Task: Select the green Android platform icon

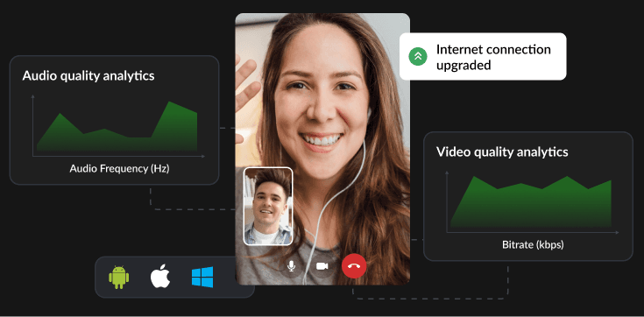Action: click(118, 278)
